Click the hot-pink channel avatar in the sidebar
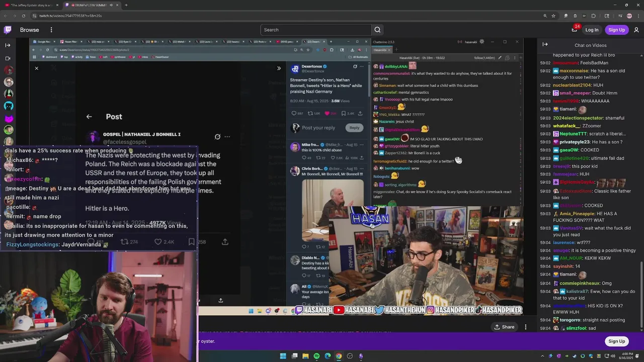Image resolution: width=644 pixels, height=362 pixels. [8, 119]
